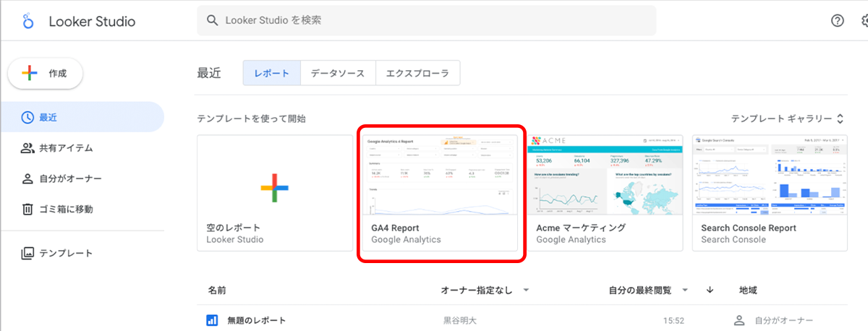Switch to the レポート tab
Screen dimensions: 868x331
(271, 73)
